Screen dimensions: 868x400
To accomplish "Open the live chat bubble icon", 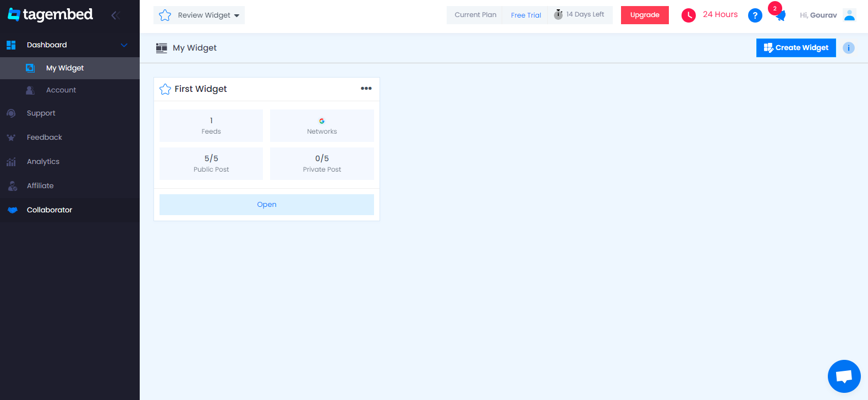I will coord(844,376).
